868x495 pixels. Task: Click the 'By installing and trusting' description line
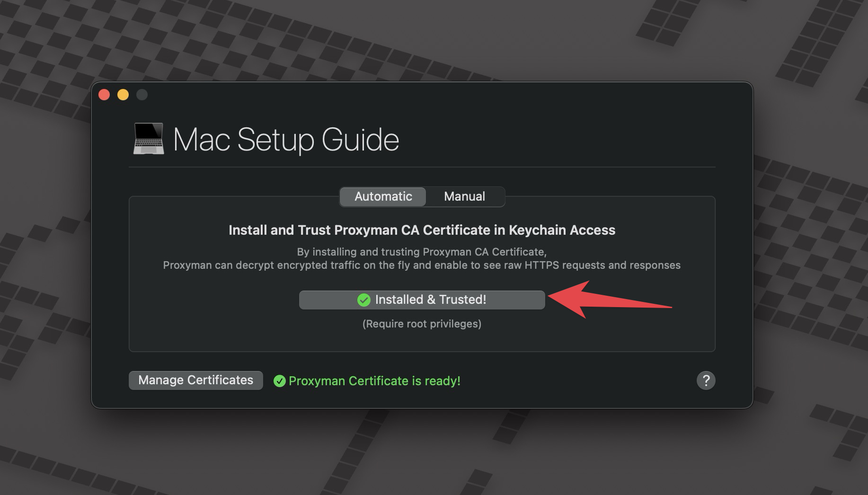[422, 252]
